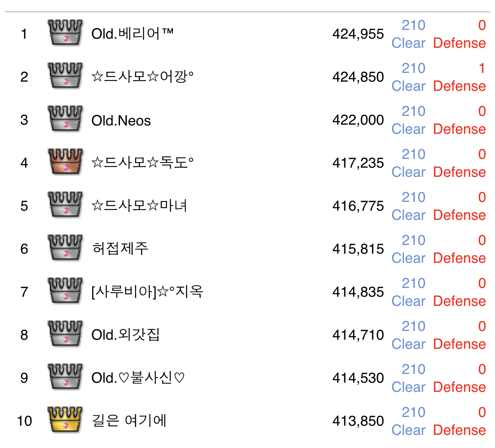Click the crown icon for rank 9

point(65,377)
